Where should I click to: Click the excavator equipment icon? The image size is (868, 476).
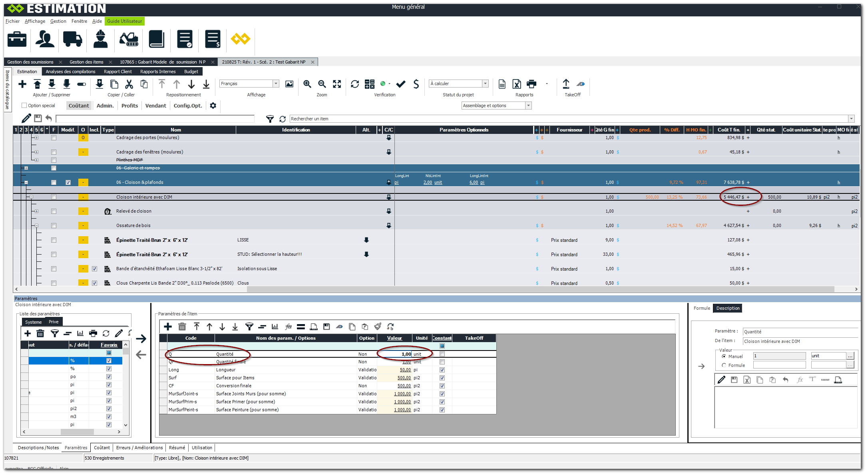tap(129, 39)
